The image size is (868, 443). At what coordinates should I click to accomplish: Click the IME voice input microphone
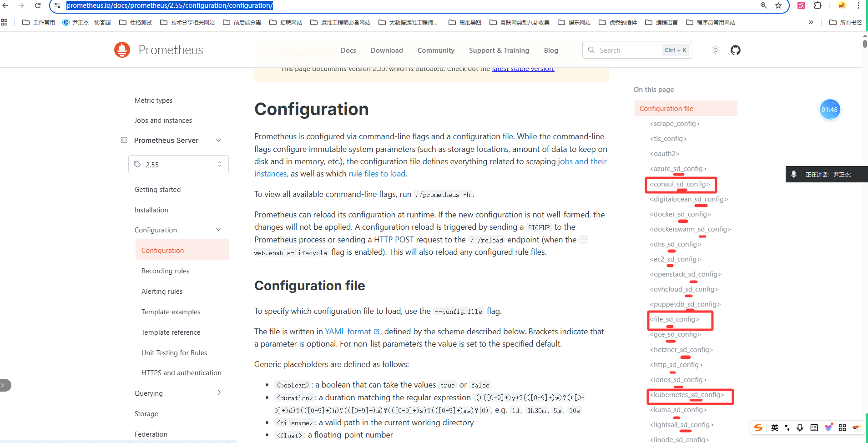800,428
